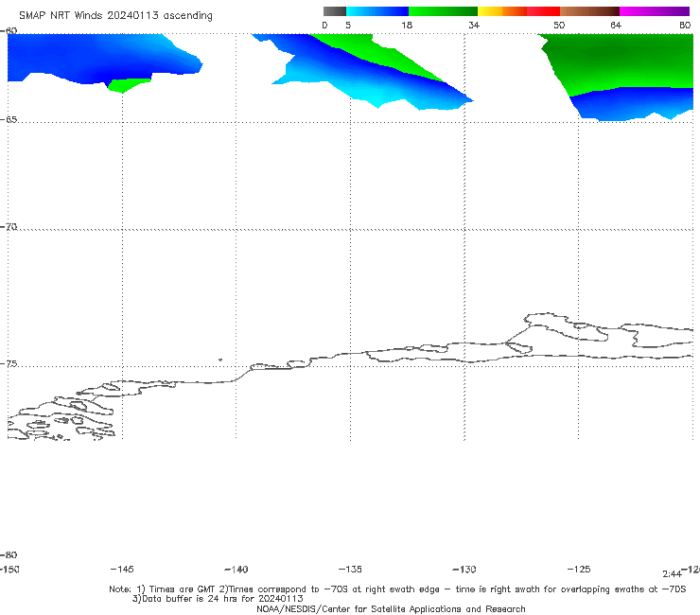The height and width of the screenshot is (615, 700).
Task: Click the latitude label '-70'
Action: [9, 227]
